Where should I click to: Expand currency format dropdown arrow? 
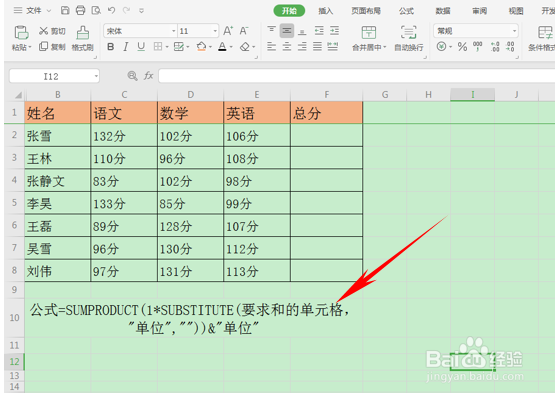tap(450, 47)
